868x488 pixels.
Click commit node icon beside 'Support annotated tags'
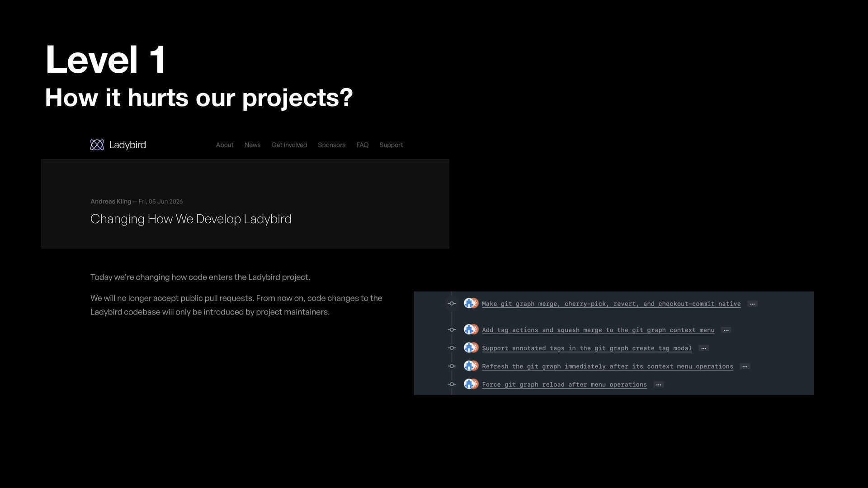click(452, 348)
